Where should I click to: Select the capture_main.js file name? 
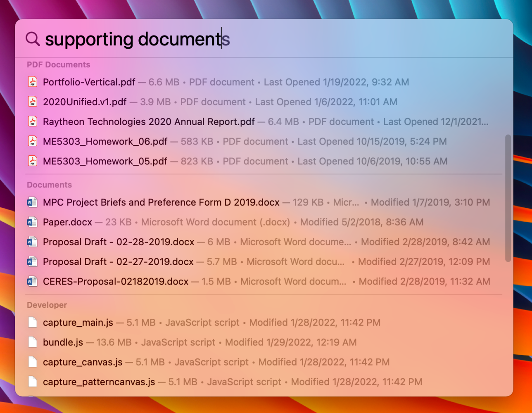tap(78, 322)
